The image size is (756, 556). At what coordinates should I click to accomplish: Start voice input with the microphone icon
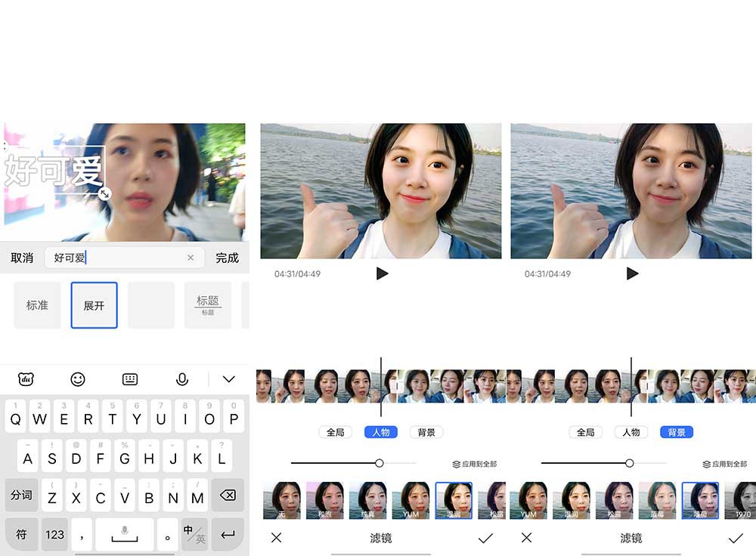coord(181,379)
